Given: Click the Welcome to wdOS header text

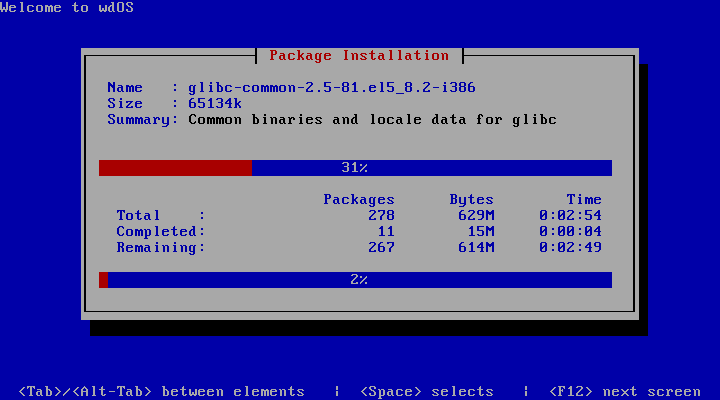Looking at the screenshot, I should click(x=67, y=8).
